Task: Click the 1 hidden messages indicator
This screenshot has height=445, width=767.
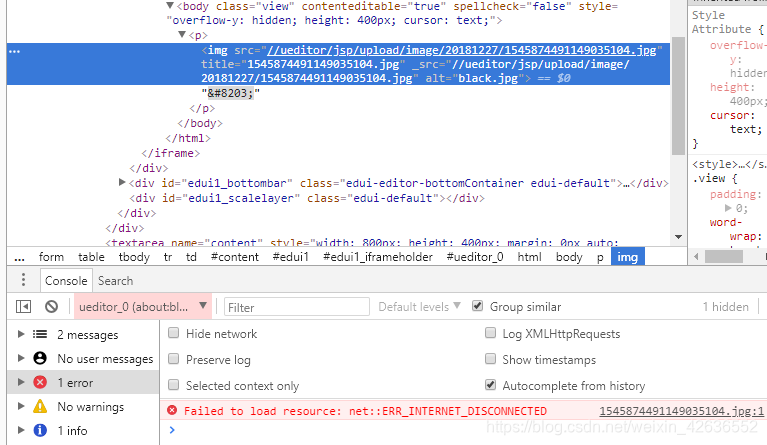Action: (725, 307)
